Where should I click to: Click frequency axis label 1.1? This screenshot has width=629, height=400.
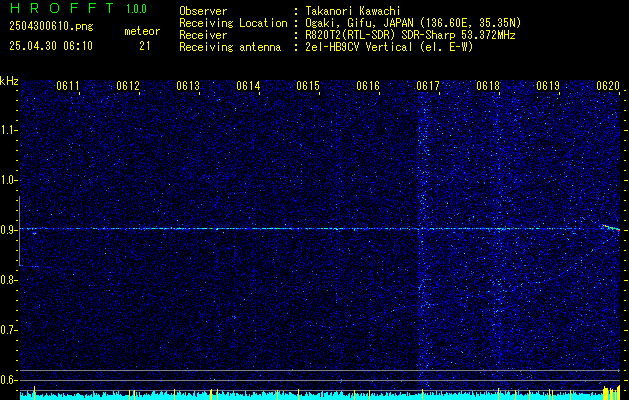pos(8,130)
